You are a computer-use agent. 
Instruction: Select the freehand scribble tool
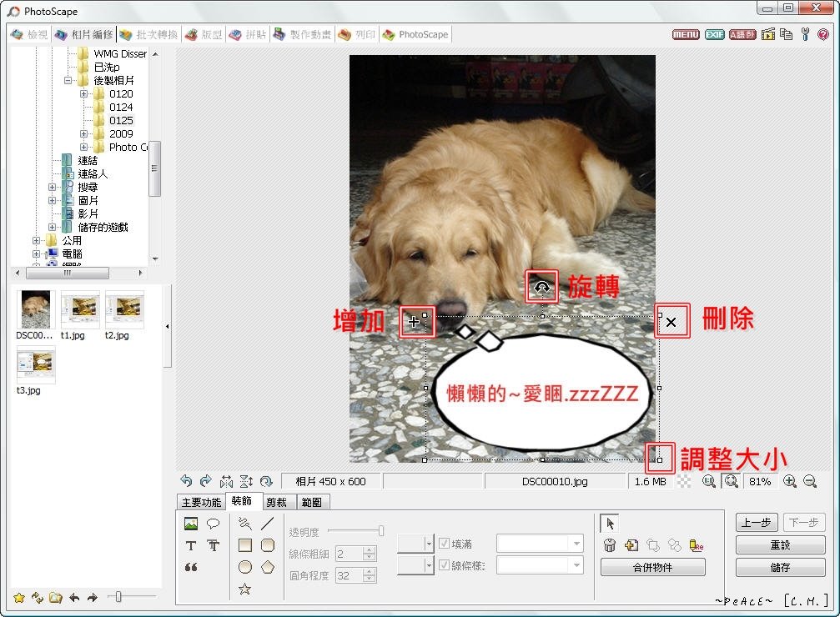click(244, 524)
